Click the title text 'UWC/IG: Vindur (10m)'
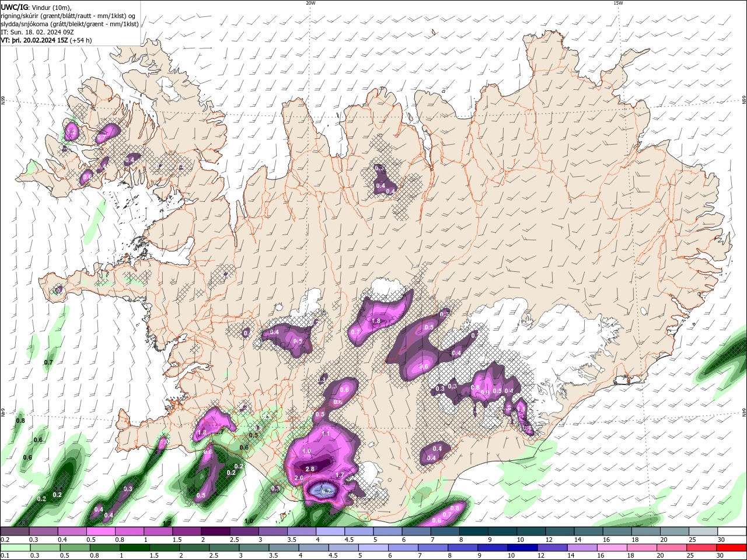Viewport: 747px width, 560px height. [36, 7]
